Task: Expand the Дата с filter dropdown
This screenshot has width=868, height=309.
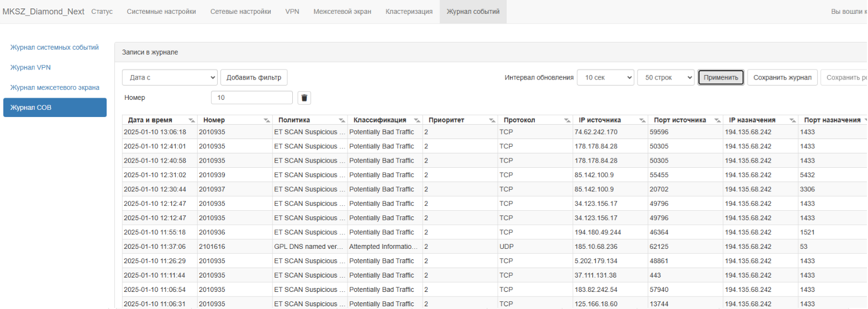Action: pos(170,77)
